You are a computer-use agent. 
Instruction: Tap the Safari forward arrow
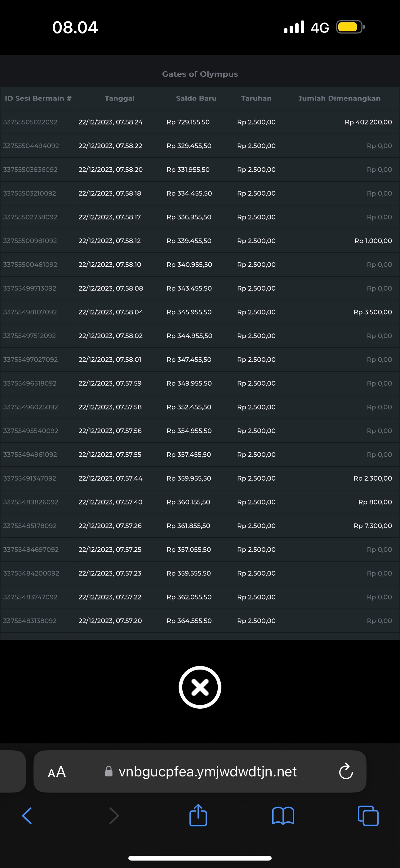coord(114,816)
